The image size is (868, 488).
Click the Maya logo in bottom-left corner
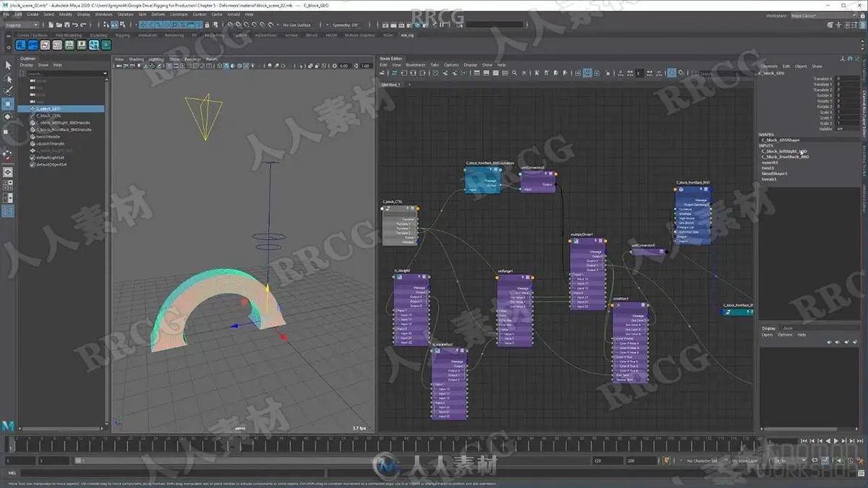(9, 424)
